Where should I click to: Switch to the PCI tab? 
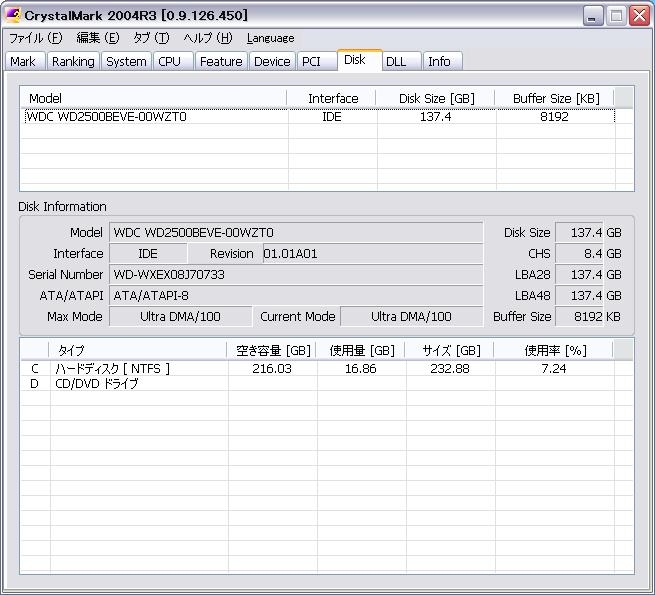pyautogui.click(x=312, y=62)
